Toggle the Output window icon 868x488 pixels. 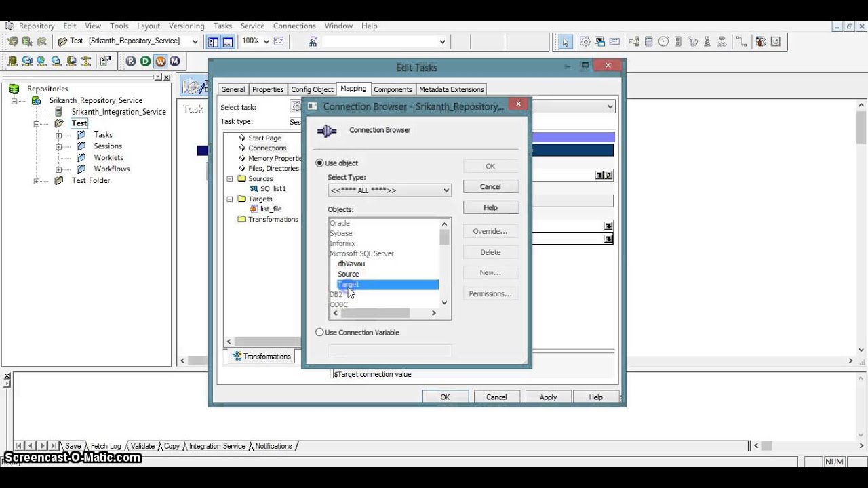(x=228, y=42)
